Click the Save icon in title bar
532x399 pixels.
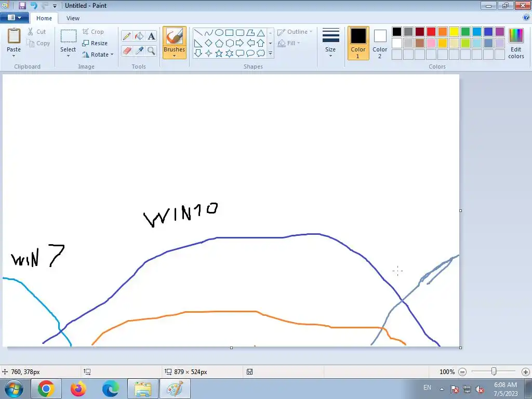(22, 5)
